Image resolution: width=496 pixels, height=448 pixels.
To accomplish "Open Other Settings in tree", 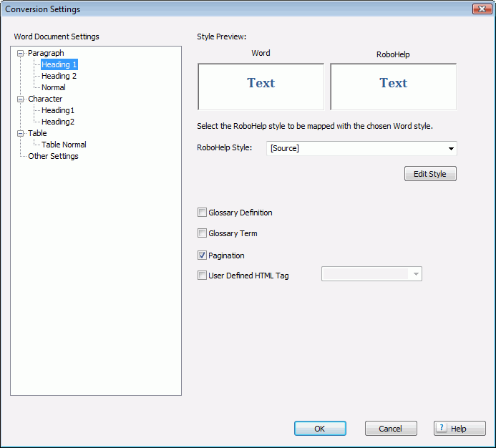I will (53, 156).
